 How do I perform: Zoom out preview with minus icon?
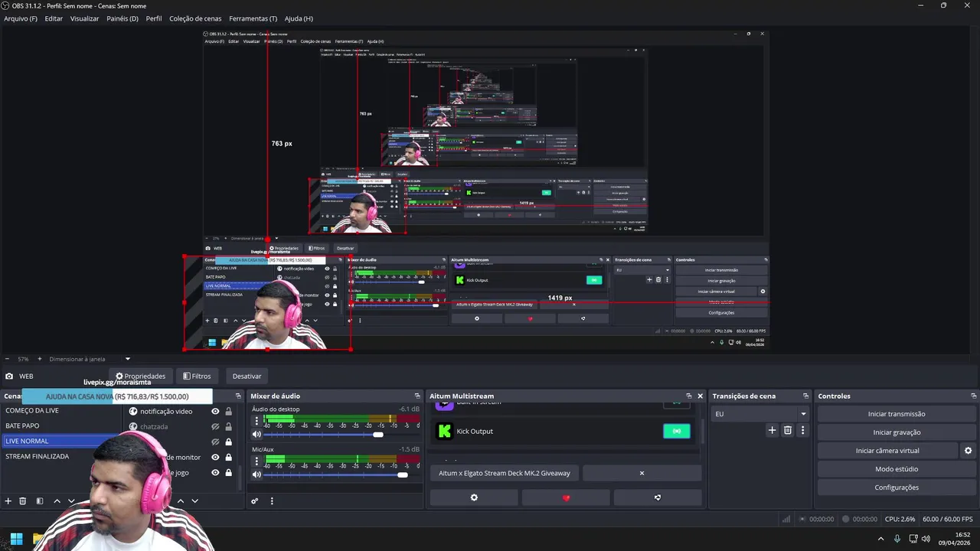point(8,359)
